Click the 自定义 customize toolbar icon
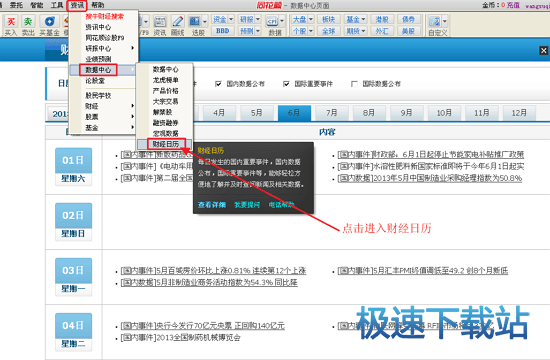 [x=434, y=22]
